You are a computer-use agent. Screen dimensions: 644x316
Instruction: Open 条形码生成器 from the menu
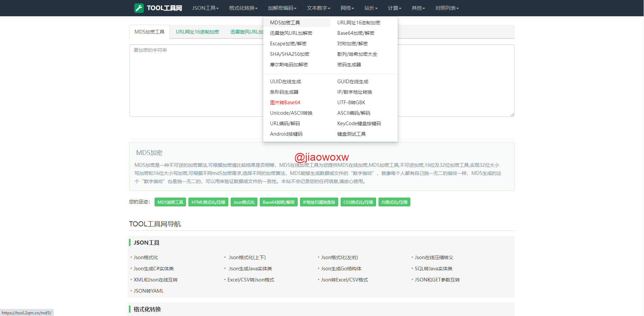pyautogui.click(x=284, y=92)
